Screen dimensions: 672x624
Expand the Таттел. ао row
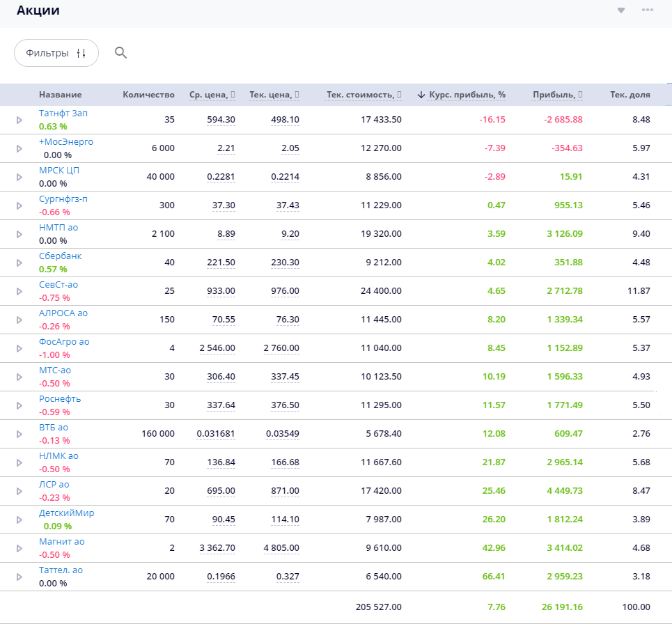19,577
